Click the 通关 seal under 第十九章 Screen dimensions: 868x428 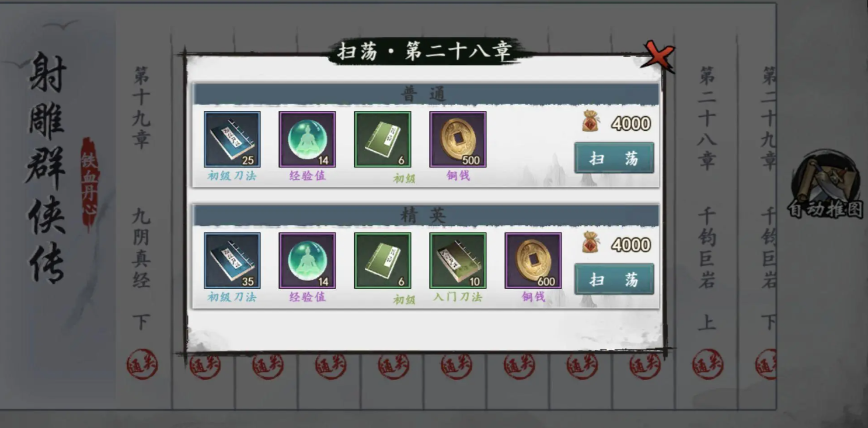(x=142, y=364)
